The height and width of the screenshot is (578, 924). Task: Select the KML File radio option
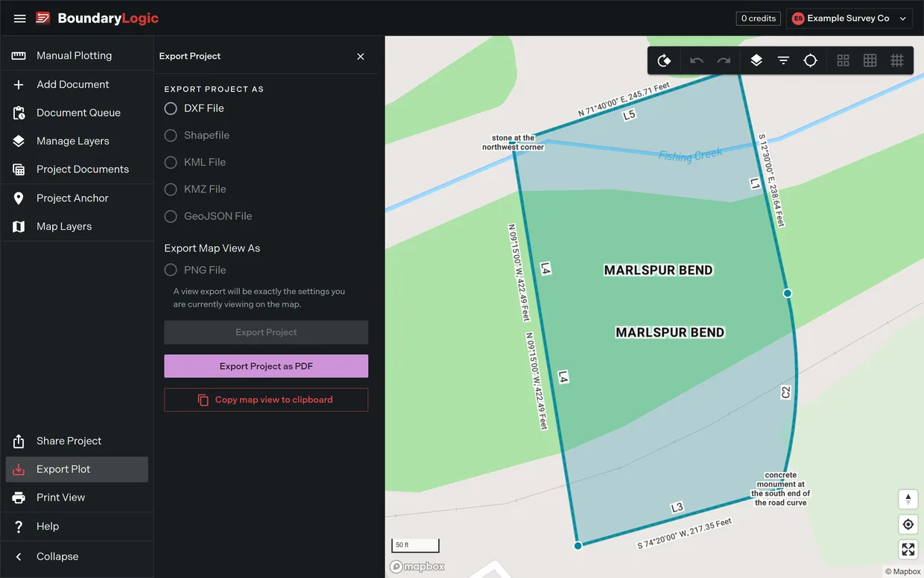171,162
